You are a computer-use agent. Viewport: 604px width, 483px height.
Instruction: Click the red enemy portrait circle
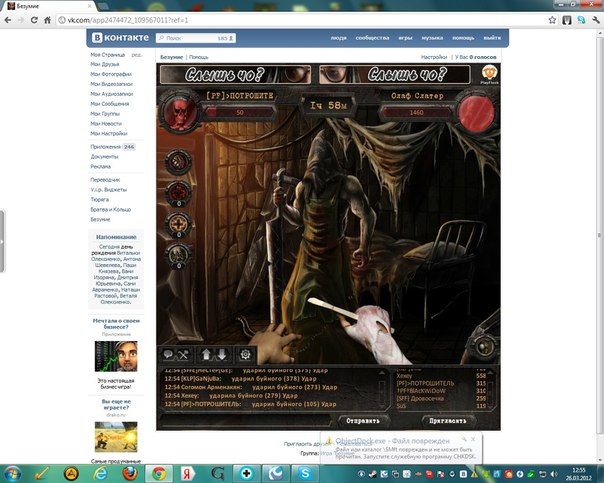tap(477, 112)
